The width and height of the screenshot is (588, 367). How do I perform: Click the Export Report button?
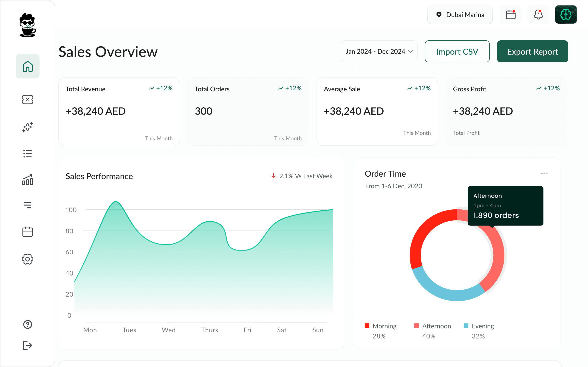tap(533, 51)
